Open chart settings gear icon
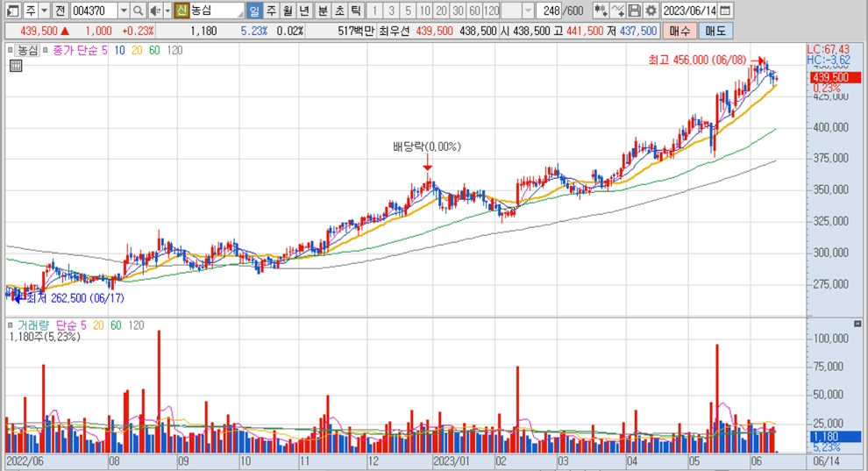Screen dimensions: 868x471 tap(651, 11)
